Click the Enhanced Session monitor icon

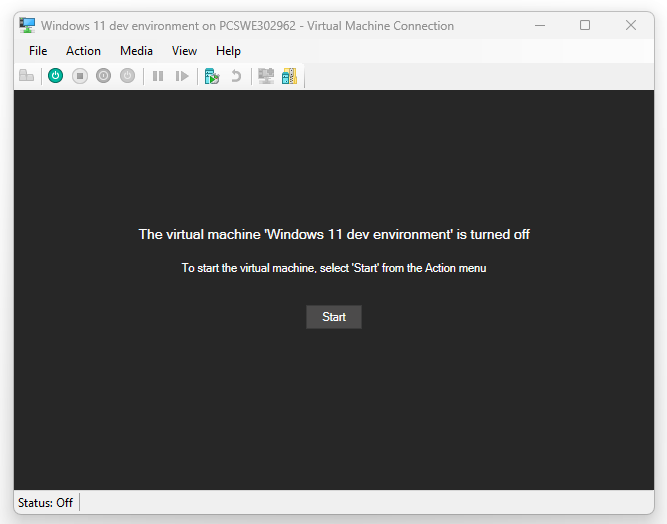tap(266, 76)
